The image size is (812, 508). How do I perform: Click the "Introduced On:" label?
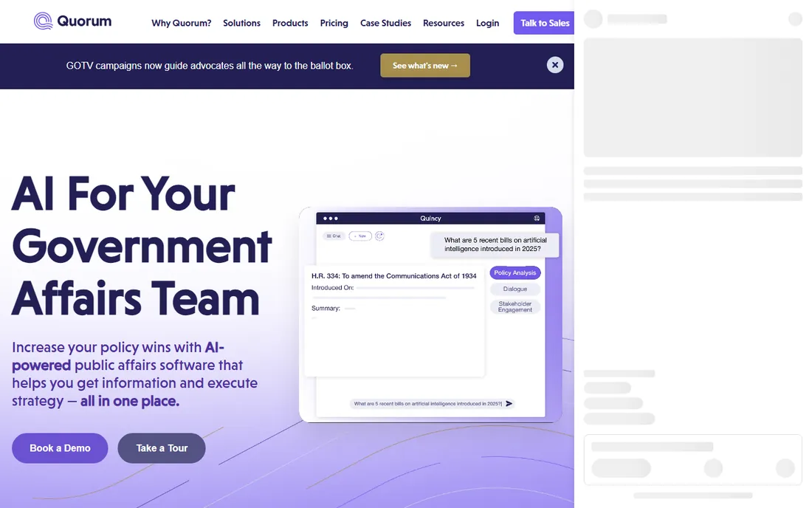coord(332,288)
